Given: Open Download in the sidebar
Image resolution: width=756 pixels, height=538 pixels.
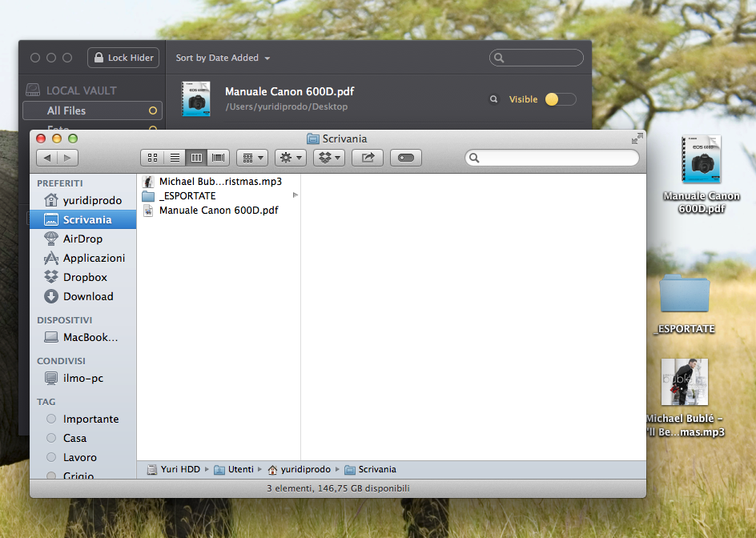Looking at the screenshot, I should point(83,296).
